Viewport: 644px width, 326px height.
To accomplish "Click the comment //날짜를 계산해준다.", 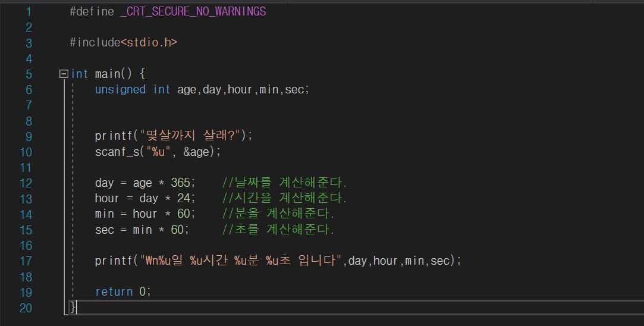I will pyautogui.click(x=285, y=182).
